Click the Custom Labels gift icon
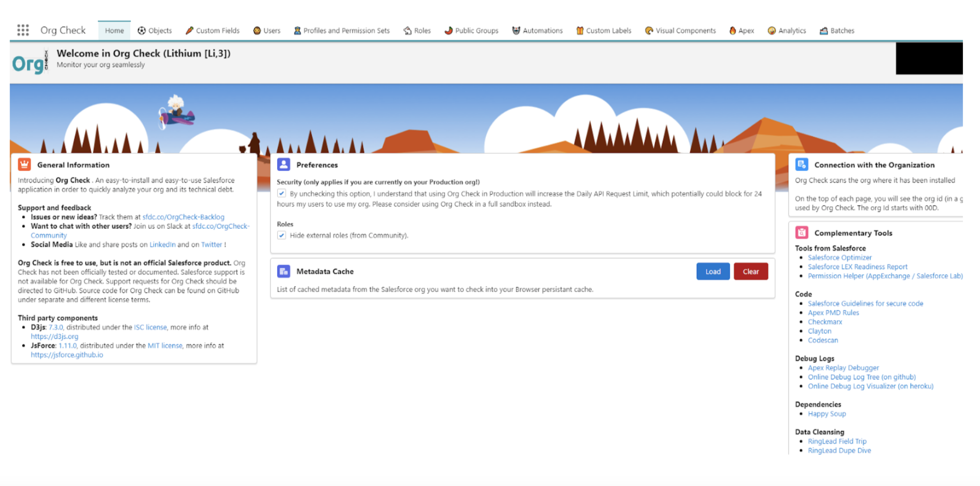Viewport: 980px width, 486px height. tap(580, 31)
